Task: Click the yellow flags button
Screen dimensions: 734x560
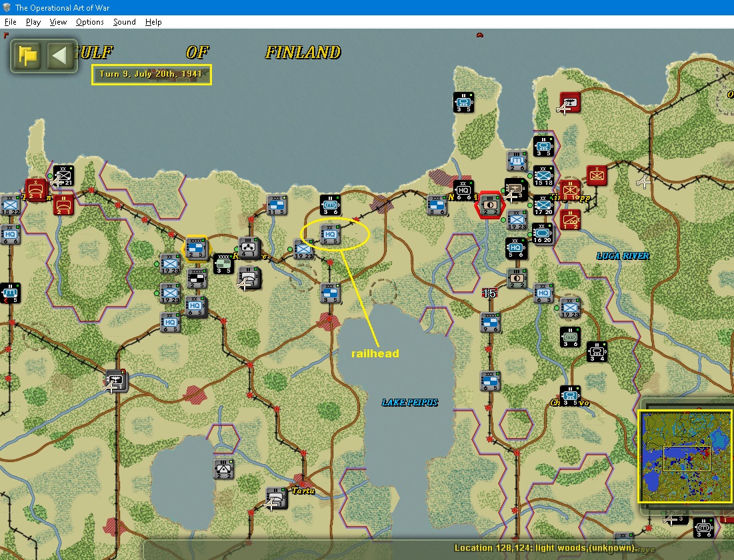Action: point(27,56)
